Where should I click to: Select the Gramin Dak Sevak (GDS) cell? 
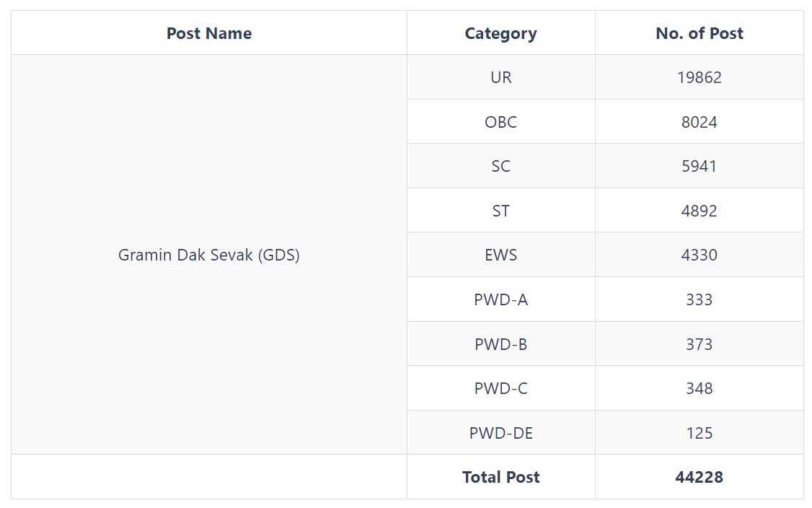[209, 255]
